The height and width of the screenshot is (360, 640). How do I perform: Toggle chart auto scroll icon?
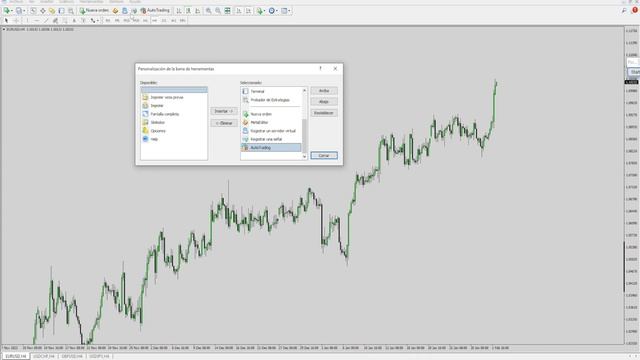click(239, 11)
